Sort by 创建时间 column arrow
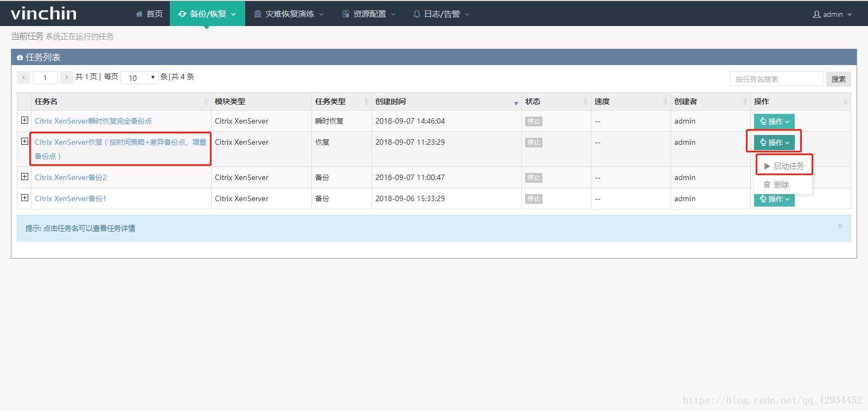The width and height of the screenshot is (868, 411). pyautogui.click(x=515, y=102)
